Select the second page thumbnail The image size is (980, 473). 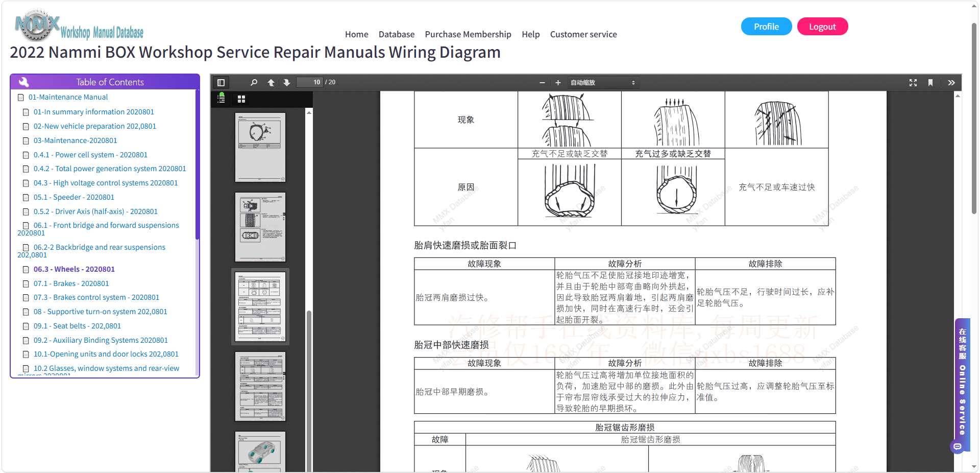click(260, 227)
